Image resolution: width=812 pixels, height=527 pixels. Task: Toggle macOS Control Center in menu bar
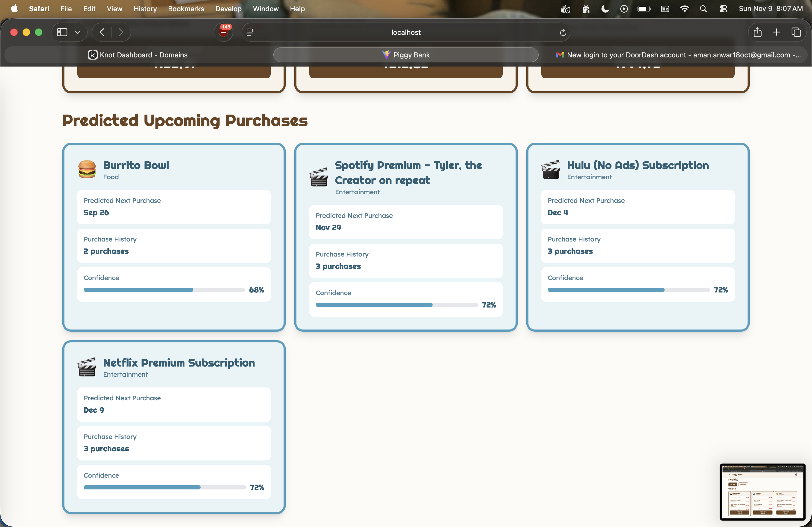[x=723, y=9]
